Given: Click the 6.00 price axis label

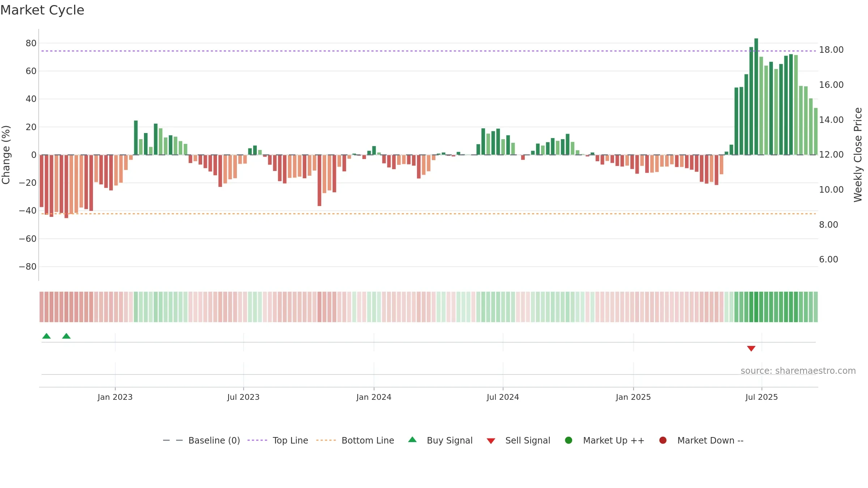Looking at the screenshot, I should (828, 259).
